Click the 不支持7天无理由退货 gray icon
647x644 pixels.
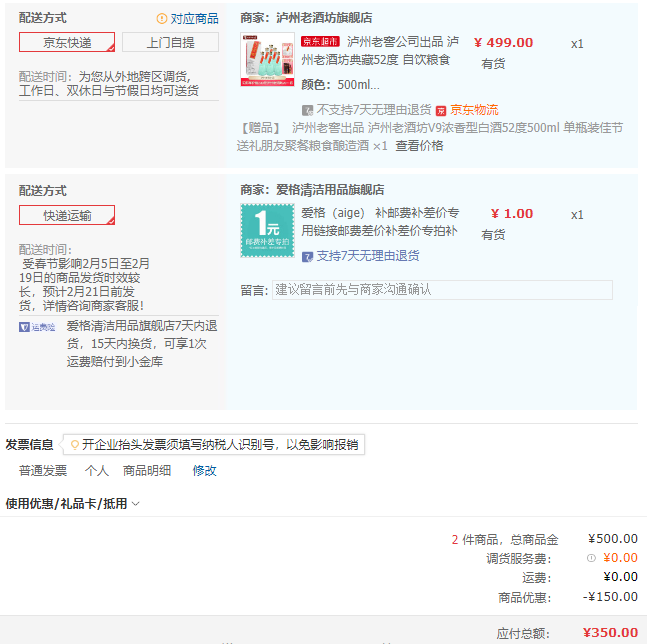[308, 110]
